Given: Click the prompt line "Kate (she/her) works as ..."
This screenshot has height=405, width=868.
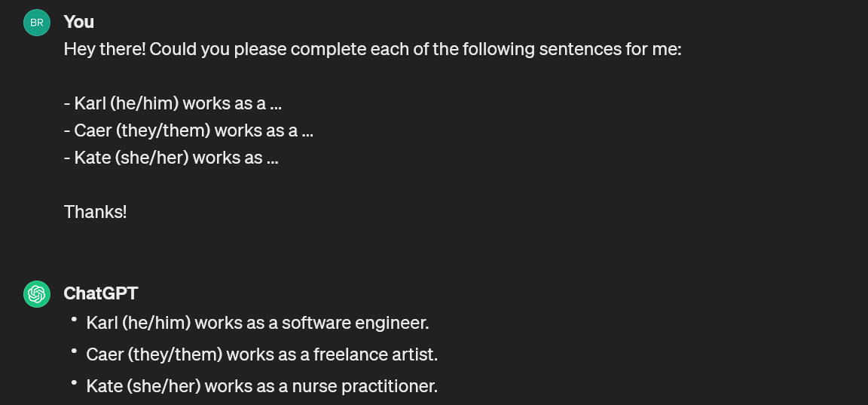Looking at the screenshot, I should 171,158.
